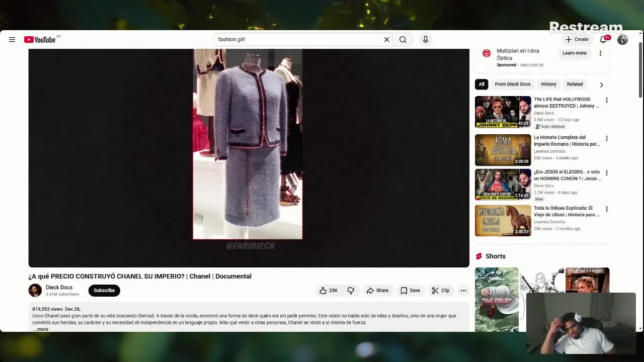Open 'La Historia Completa del Imperio Romano' title

coord(567,141)
